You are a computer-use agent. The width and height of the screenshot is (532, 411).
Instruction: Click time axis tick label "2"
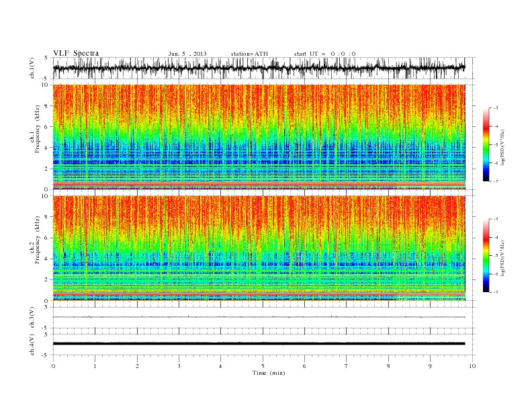(x=137, y=366)
